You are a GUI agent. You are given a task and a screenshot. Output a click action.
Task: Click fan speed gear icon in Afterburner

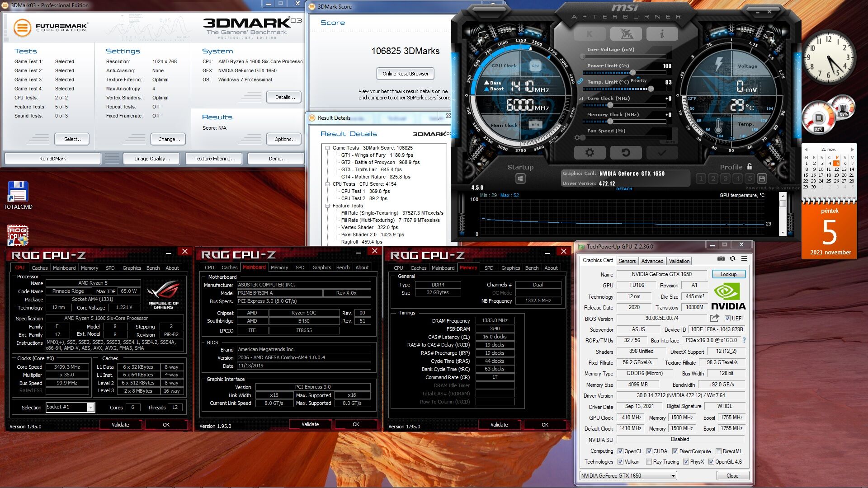tap(577, 137)
